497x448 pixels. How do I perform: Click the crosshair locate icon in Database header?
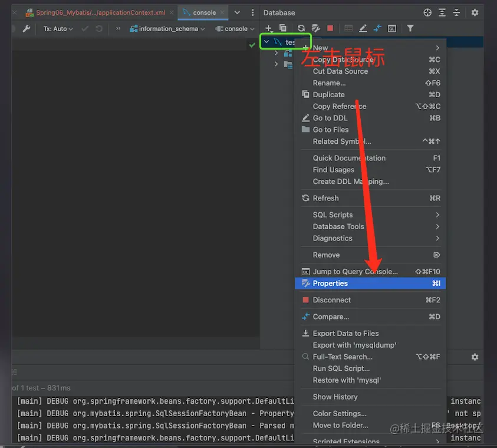pos(427,12)
